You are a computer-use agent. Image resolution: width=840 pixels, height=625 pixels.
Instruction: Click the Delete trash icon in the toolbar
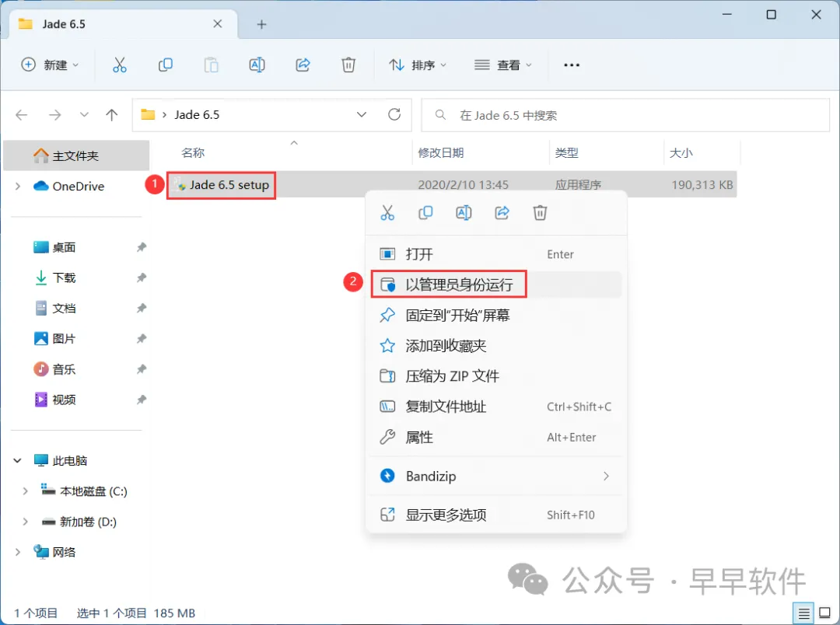(x=348, y=65)
